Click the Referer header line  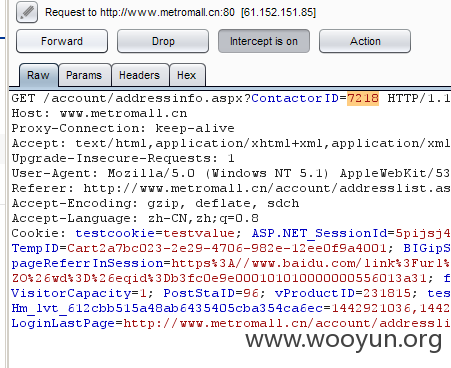click(231, 188)
